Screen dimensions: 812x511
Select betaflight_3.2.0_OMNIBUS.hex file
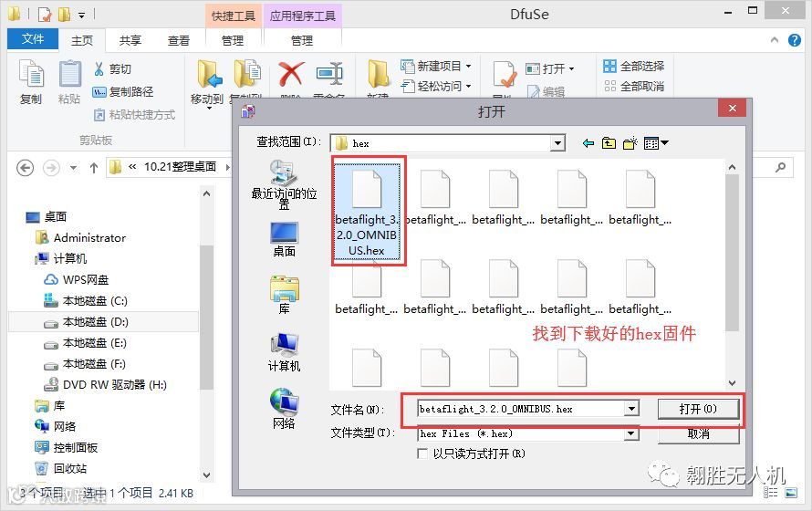[367, 211]
